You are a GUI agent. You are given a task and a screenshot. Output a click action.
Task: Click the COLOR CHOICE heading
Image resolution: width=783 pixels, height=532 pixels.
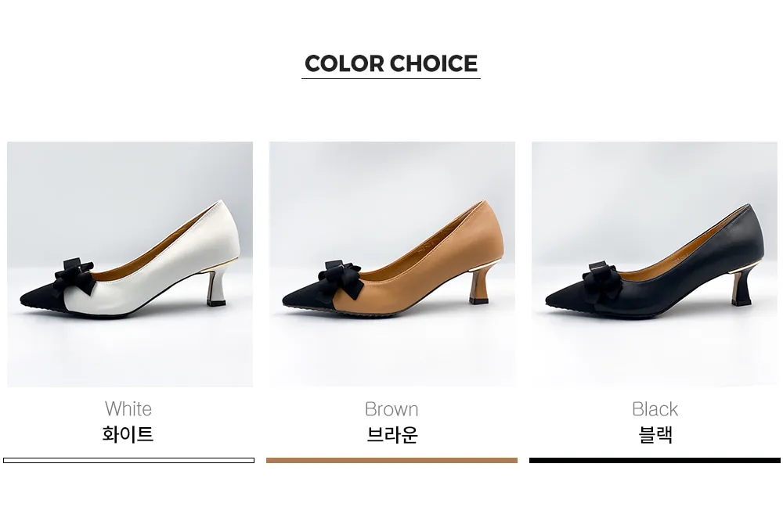[x=391, y=64]
